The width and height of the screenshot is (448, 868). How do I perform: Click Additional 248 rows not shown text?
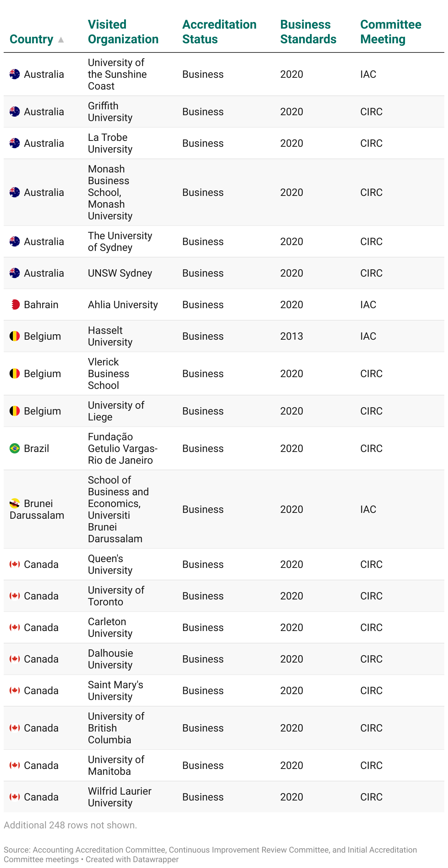pos(70,825)
